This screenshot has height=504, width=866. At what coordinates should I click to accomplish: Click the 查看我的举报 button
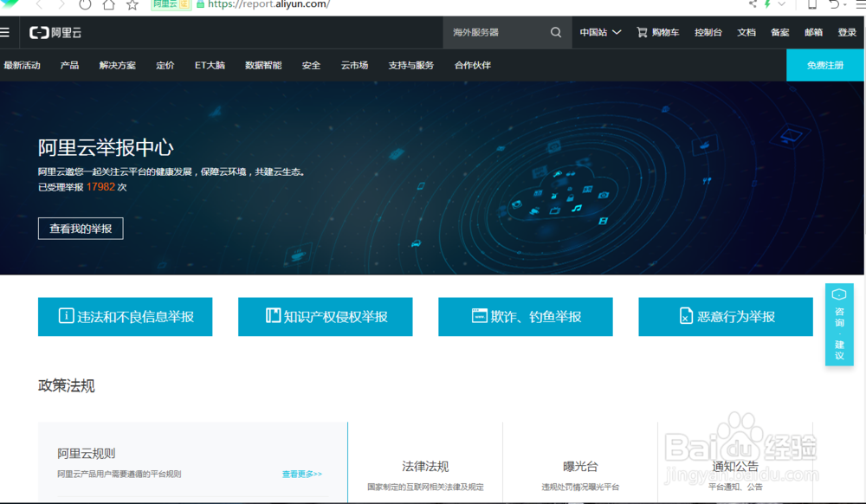(x=81, y=229)
